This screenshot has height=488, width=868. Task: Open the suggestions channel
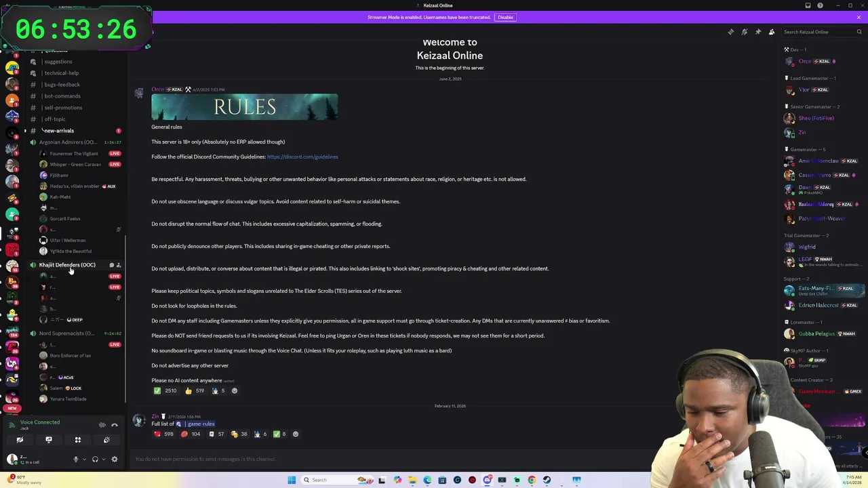pos(58,62)
